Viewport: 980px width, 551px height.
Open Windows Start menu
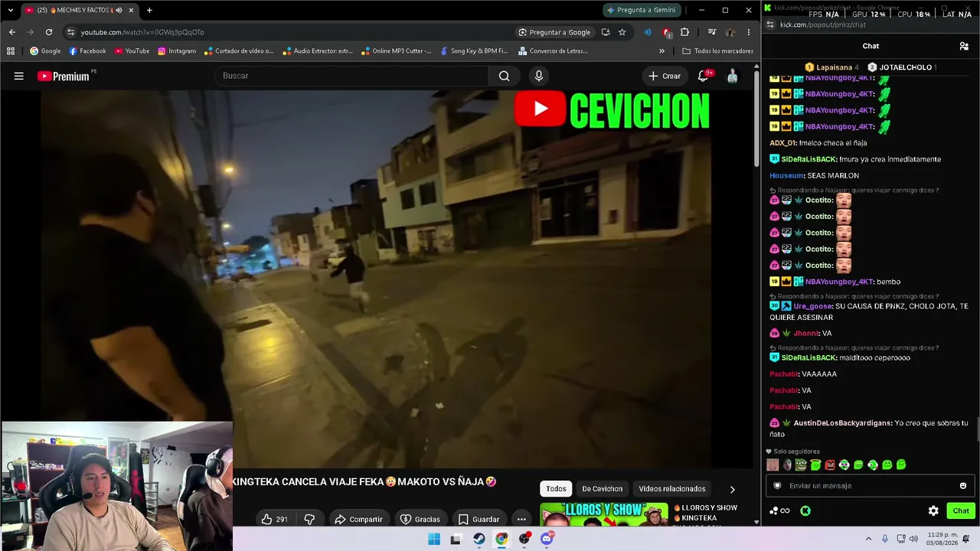[x=433, y=539]
